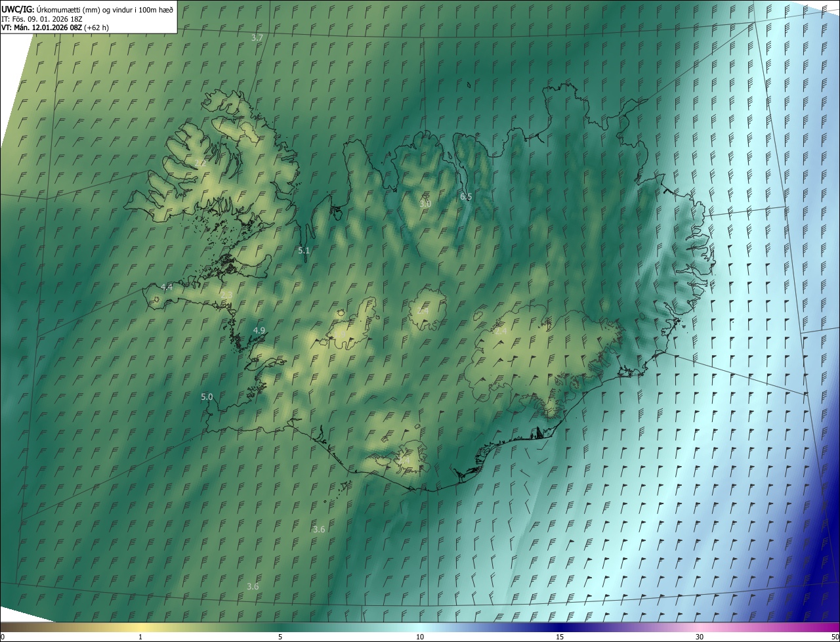Screen dimensions: 840x642
Task: Click the '0' tick on the color scale
Action: [x=2, y=637]
